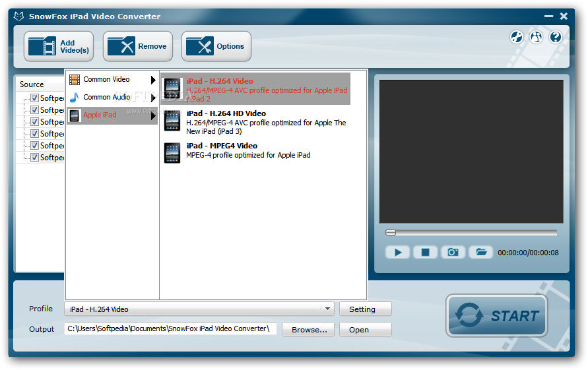Click the preview seek slider handle

click(391, 233)
